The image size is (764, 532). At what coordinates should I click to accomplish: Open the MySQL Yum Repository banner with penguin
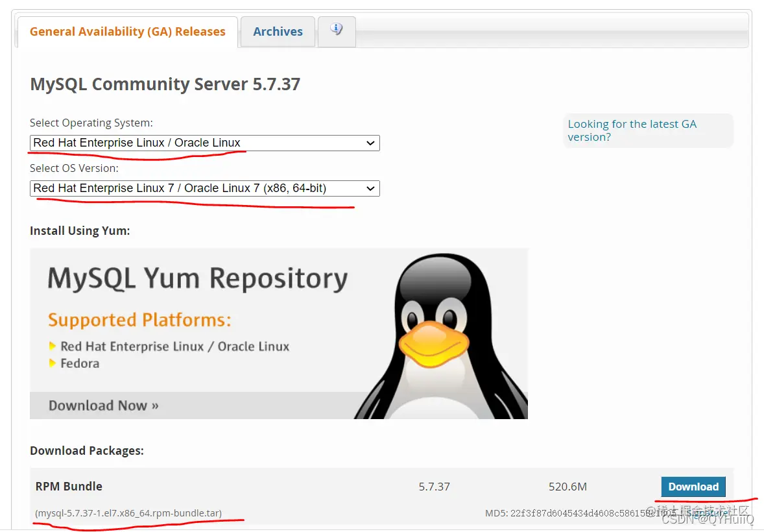(279, 333)
